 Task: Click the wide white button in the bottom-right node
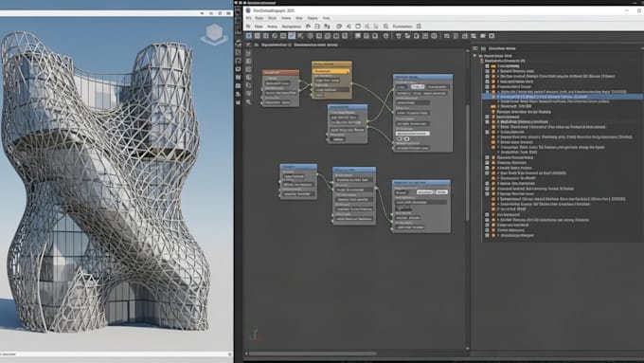[424, 192]
